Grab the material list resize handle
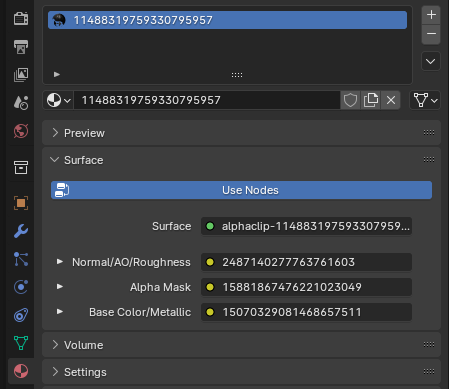The image size is (449, 389). 237,75
